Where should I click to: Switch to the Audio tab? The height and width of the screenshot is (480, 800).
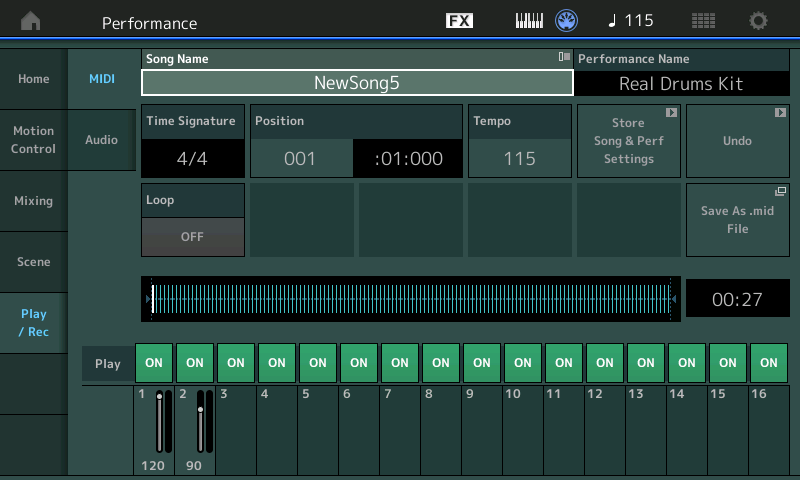pyautogui.click(x=102, y=140)
